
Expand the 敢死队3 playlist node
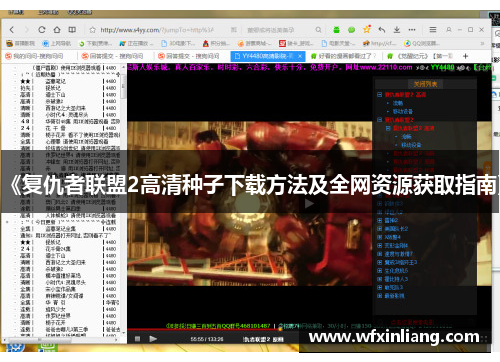[379, 287]
